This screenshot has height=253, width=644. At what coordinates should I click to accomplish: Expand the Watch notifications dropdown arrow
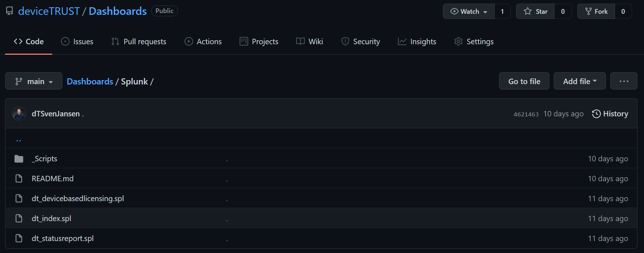coord(485,12)
